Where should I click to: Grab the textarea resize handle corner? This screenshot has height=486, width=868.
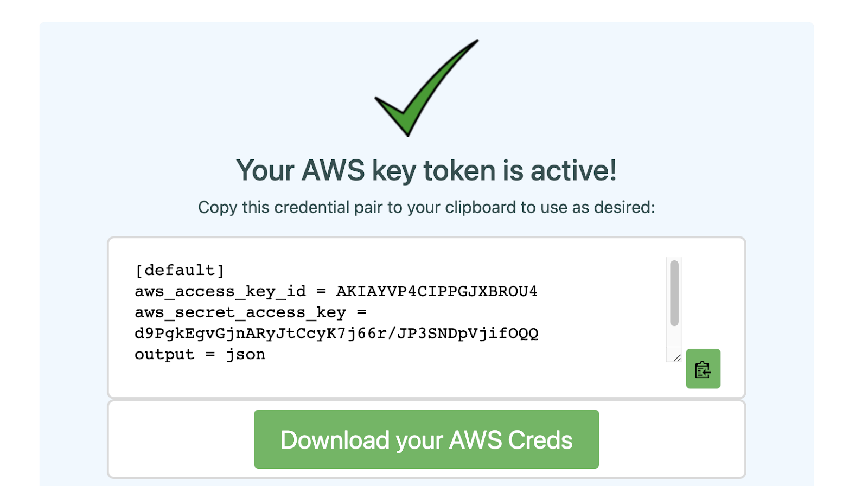click(x=676, y=357)
